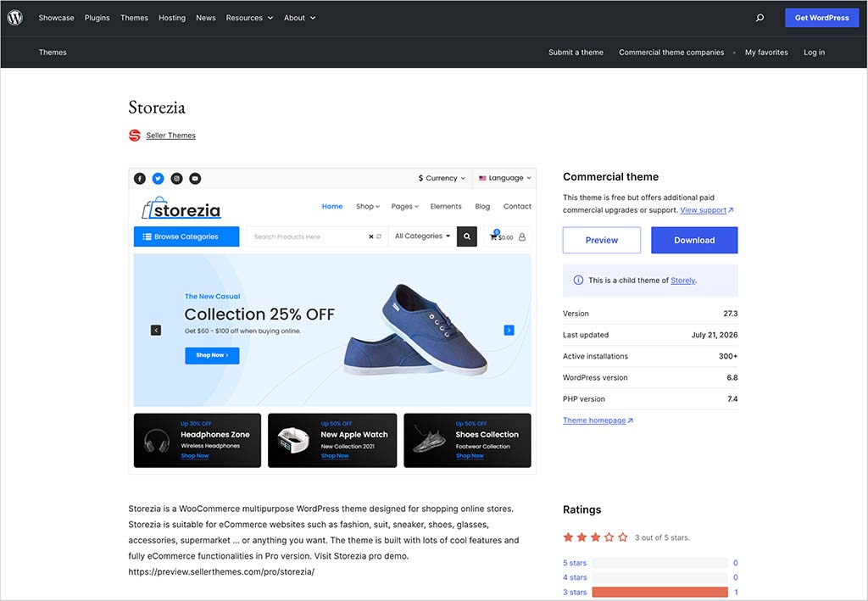Image resolution: width=868 pixels, height=601 pixels.
Task: Click the 5 stars rating link
Action: (575, 563)
